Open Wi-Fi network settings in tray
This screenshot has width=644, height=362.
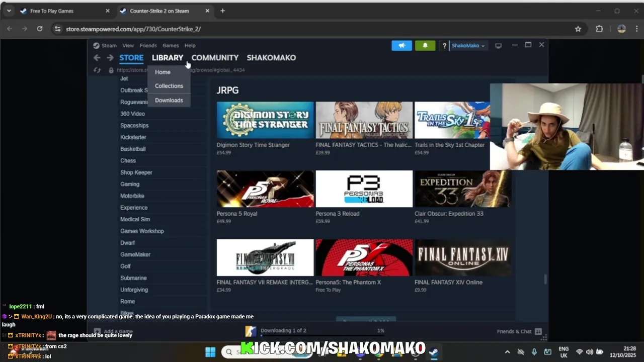click(579, 352)
